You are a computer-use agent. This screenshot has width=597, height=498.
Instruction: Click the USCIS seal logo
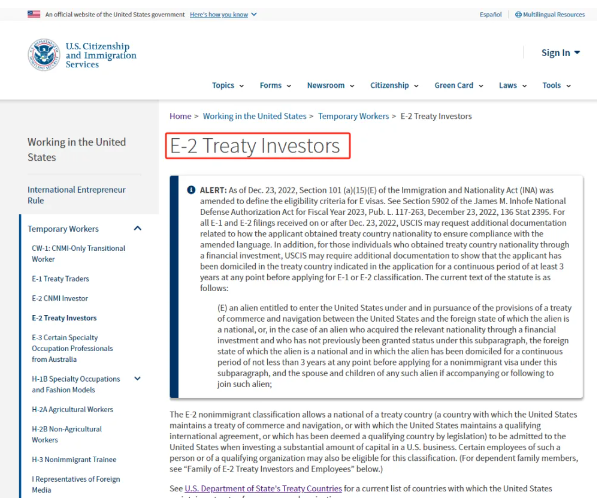point(44,55)
